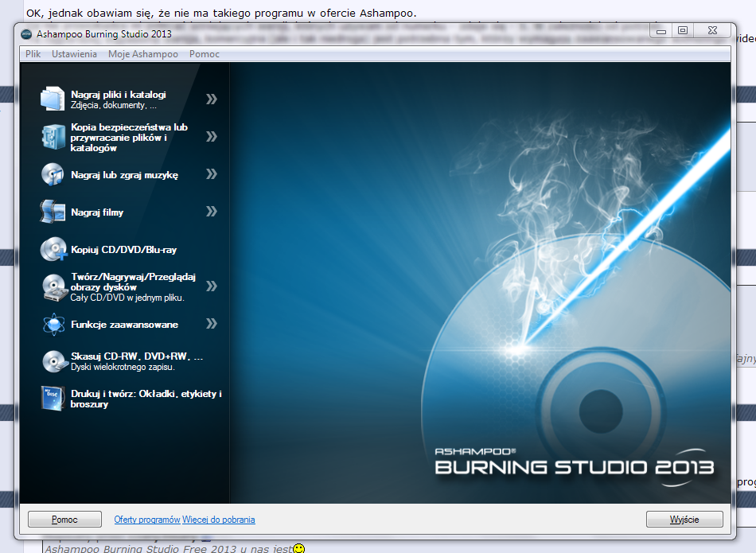
Task: Click the Ashampoo app icon in the title bar
Action: (x=26, y=34)
